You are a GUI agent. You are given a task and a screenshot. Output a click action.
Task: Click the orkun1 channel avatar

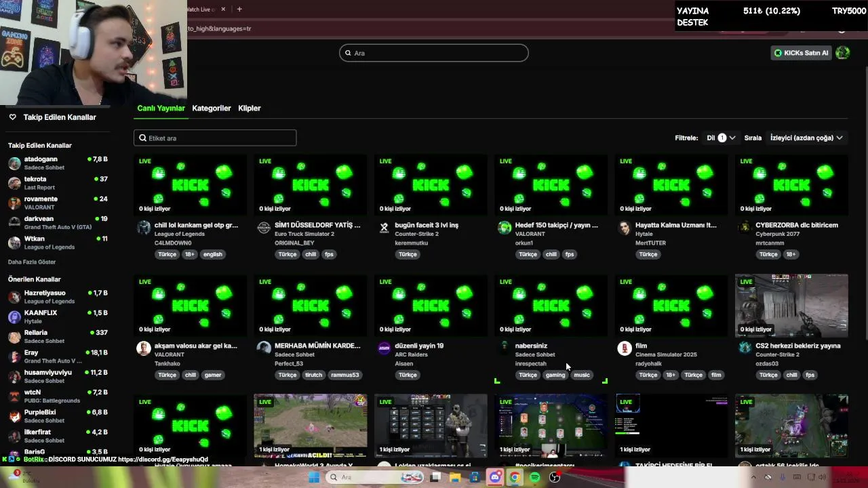coord(504,228)
